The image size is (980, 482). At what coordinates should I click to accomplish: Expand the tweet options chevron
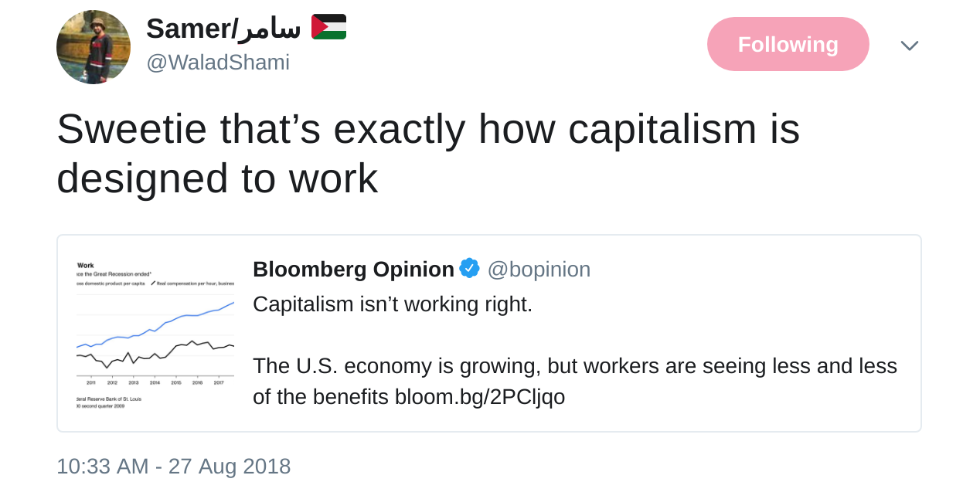[909, 46]
